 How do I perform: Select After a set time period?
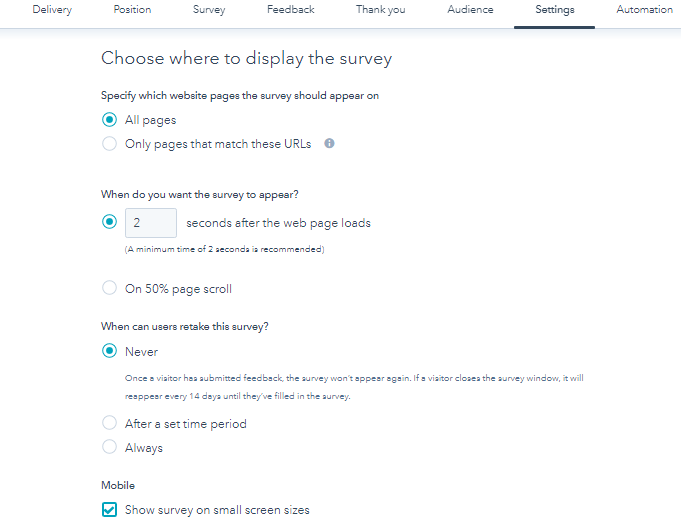point(109,423)
